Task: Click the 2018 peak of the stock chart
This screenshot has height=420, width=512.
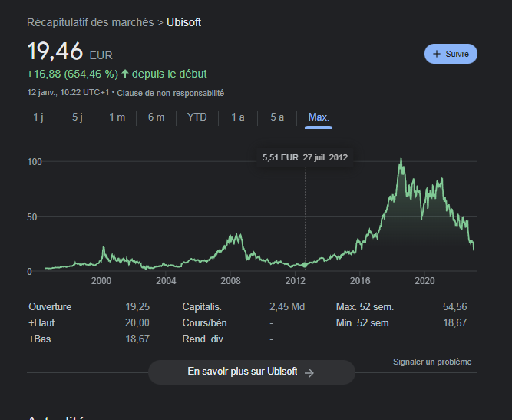Action: click(401, 160)
